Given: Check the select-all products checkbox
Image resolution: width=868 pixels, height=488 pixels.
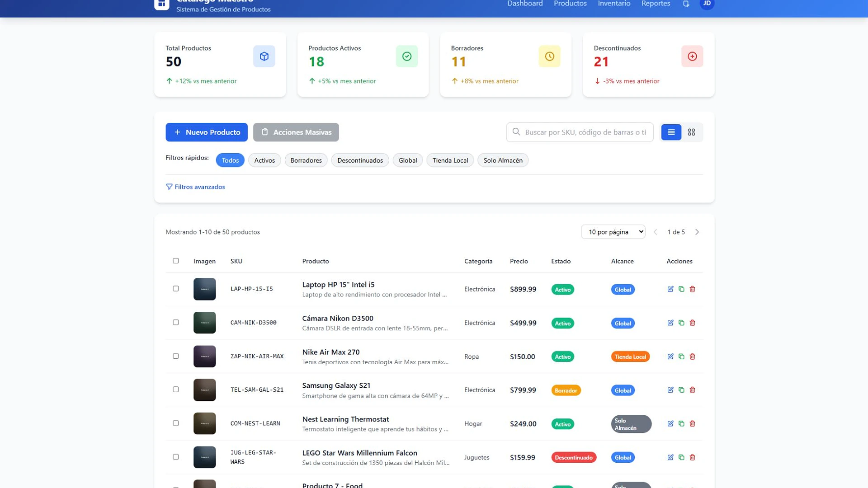Looking at the screenshot, I should coord(176,261).
